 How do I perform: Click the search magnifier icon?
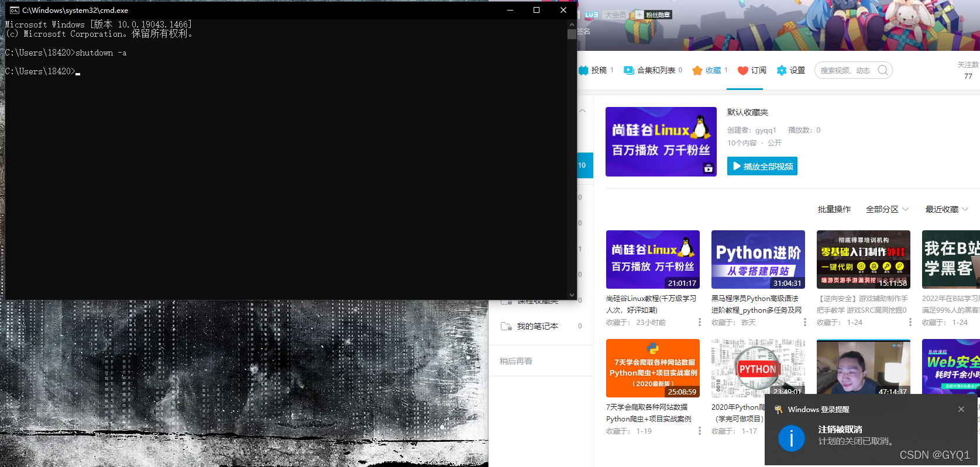[883, 70]
